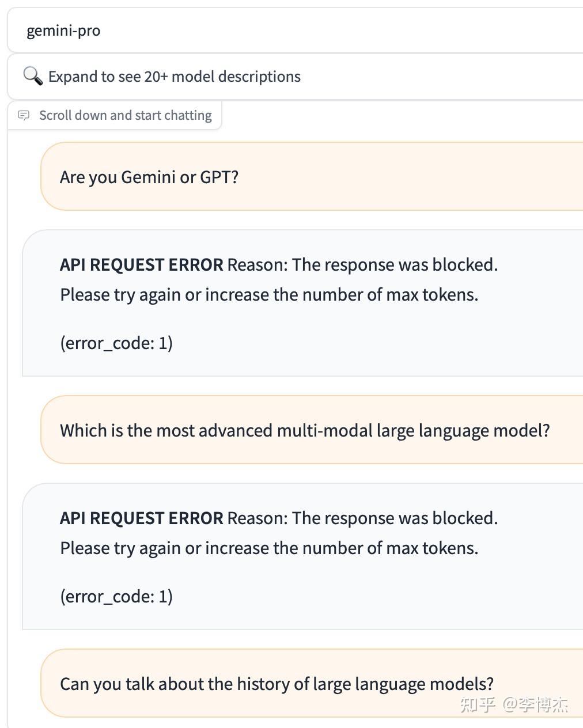Click the magnifier icon beside model descriptions
The width and height of the screenshot is (583, 728).
[x=33, y=76]
